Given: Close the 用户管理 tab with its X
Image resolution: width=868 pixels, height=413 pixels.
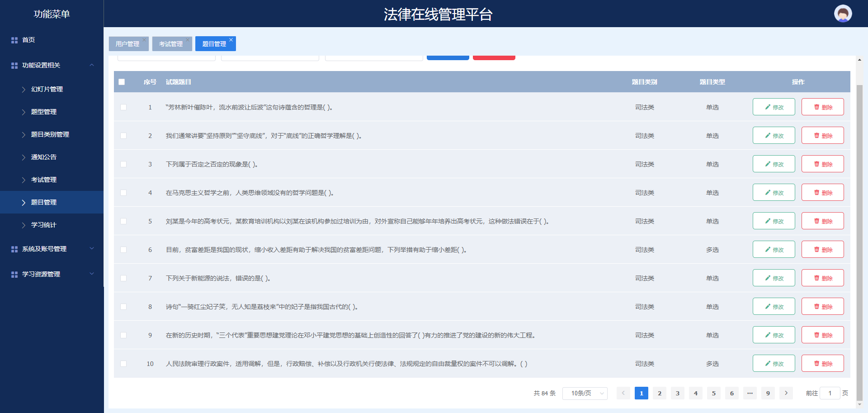Looking at the screenshot, I should [144, 40].
